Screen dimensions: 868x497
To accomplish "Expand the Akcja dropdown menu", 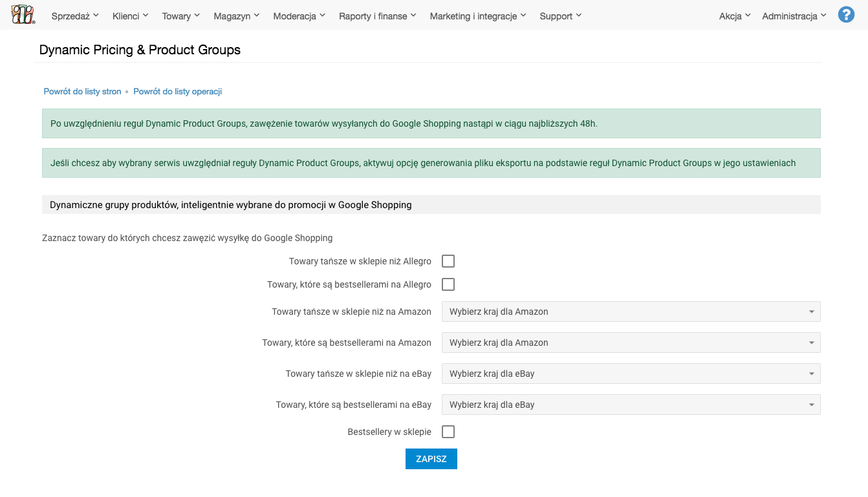I will [x=735, y=16].
